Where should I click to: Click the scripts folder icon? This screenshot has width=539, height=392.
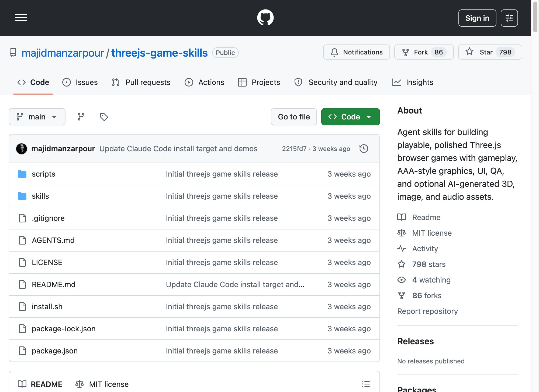pos(22,174)
